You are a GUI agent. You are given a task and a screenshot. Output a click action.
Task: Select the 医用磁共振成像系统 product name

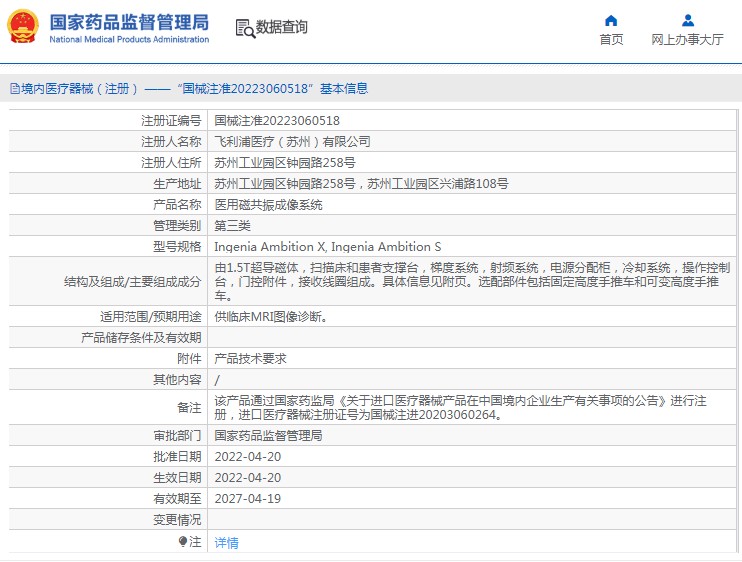[x=268, y=205]
